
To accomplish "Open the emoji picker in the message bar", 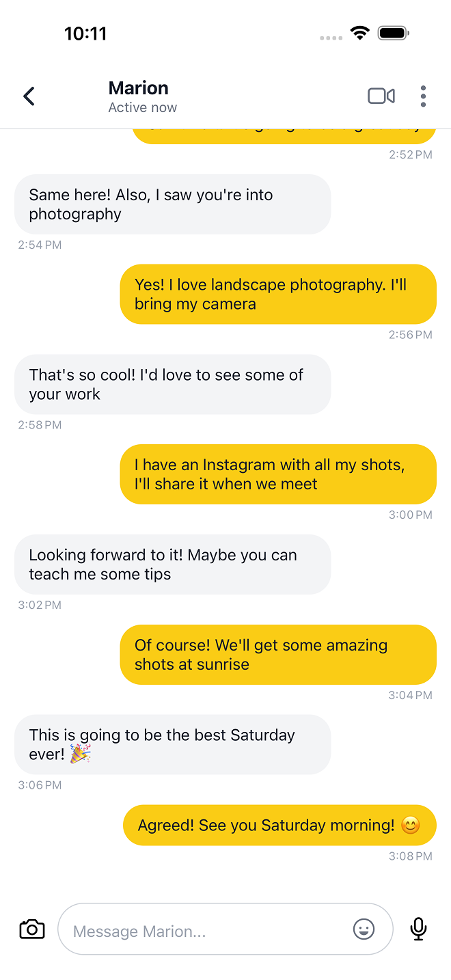I will point(364,929).
